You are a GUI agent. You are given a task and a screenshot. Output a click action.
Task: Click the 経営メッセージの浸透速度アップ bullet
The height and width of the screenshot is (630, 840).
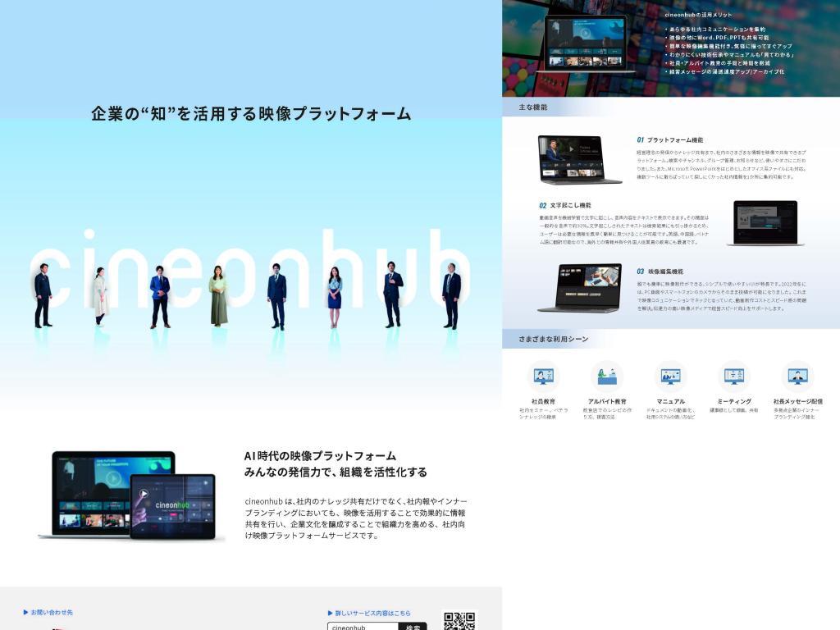point(725,71)
